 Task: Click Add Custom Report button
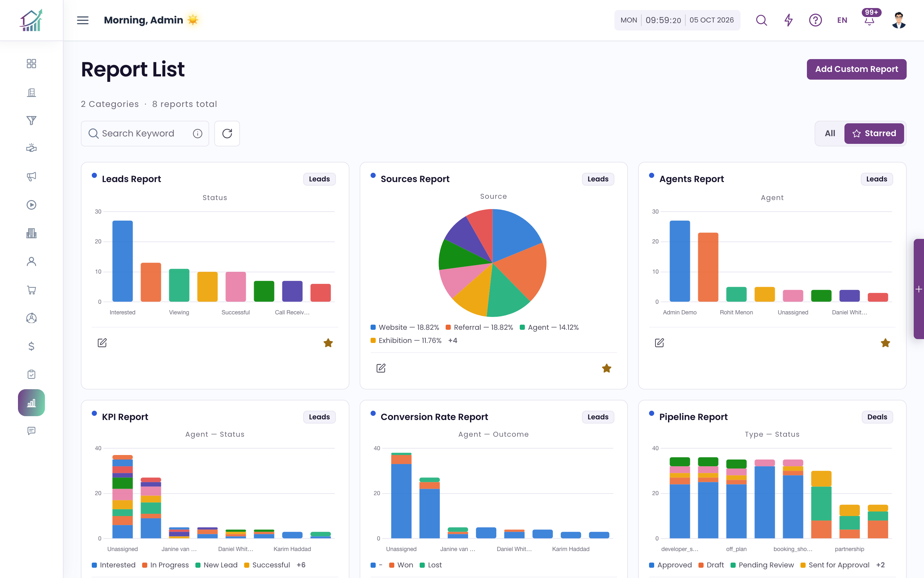tap(856, 69)
